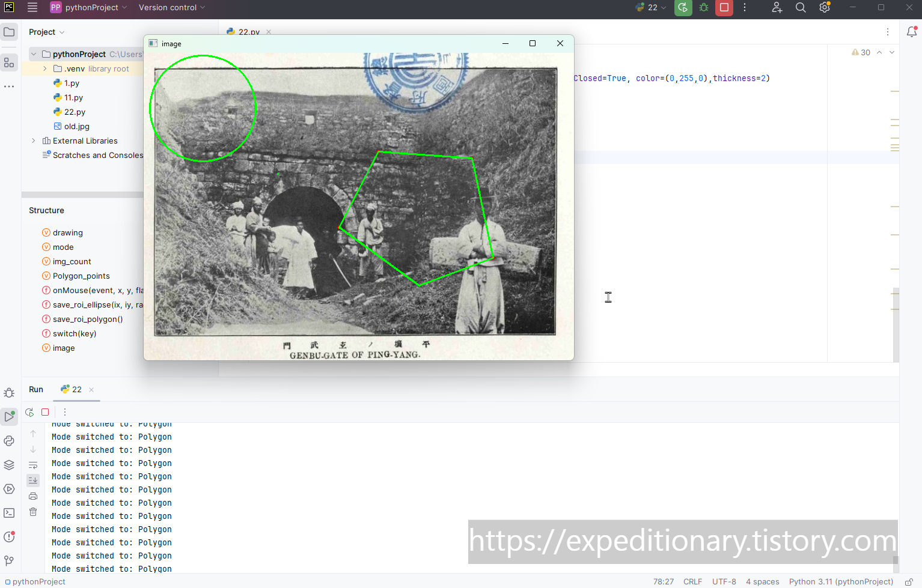Image resolution: width=922 pixels, height=588 pixels.
Task: Stop the running script with red square
Action: [724, 8]
